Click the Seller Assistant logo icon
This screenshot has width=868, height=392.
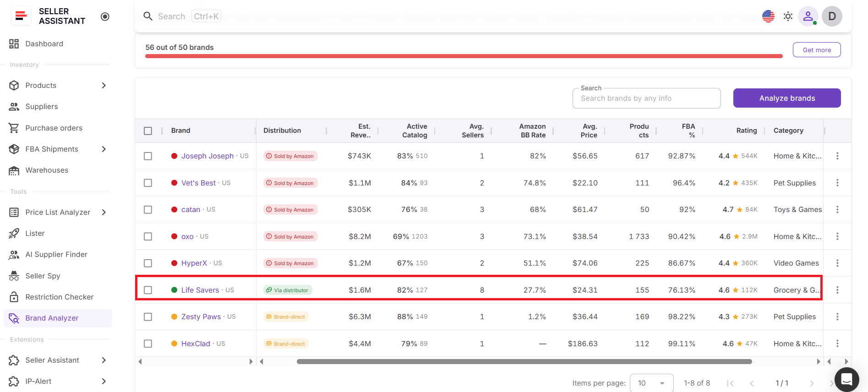[x=21, y=16]
